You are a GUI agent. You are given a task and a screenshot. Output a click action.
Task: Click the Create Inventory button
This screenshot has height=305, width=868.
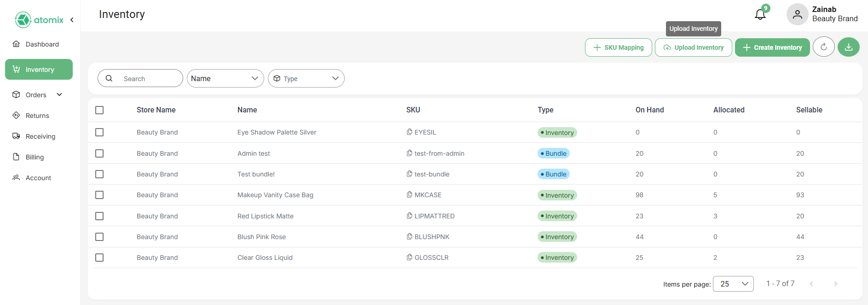click(x=772, y=47)
